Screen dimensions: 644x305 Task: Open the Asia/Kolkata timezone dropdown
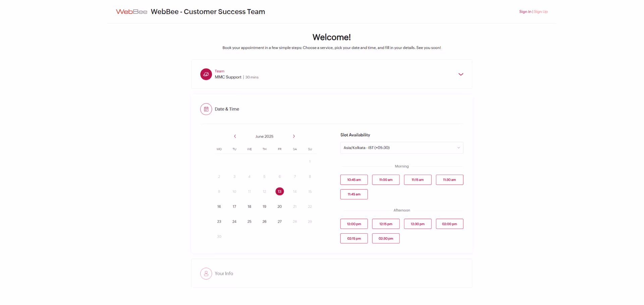(401, 148)
